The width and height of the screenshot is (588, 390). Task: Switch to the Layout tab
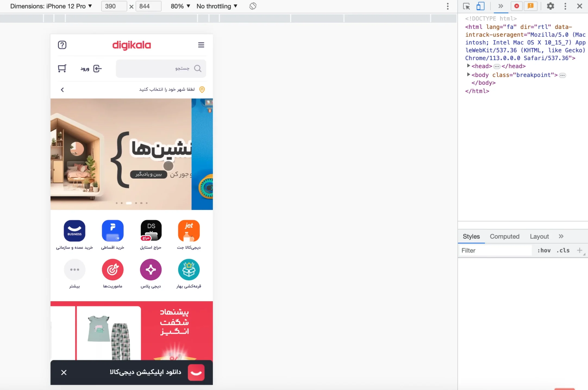pyautogui.click(x=539, y=236)
